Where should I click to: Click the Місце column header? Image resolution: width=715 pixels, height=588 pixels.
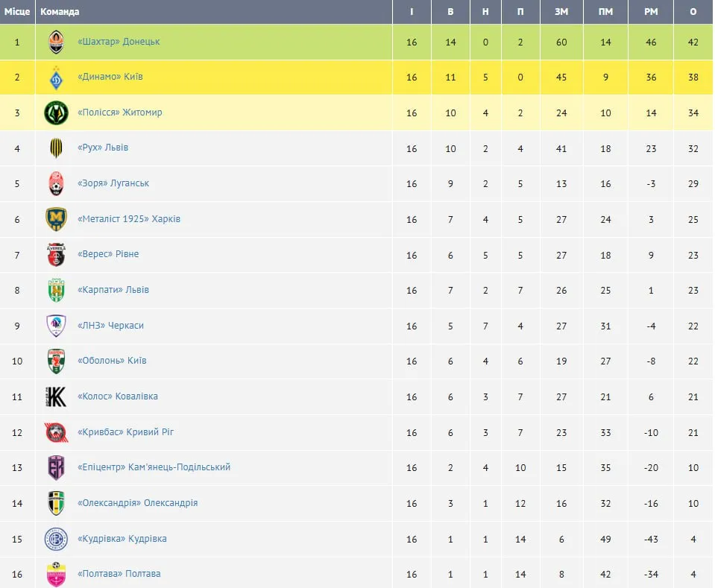(x=17, y=12)
